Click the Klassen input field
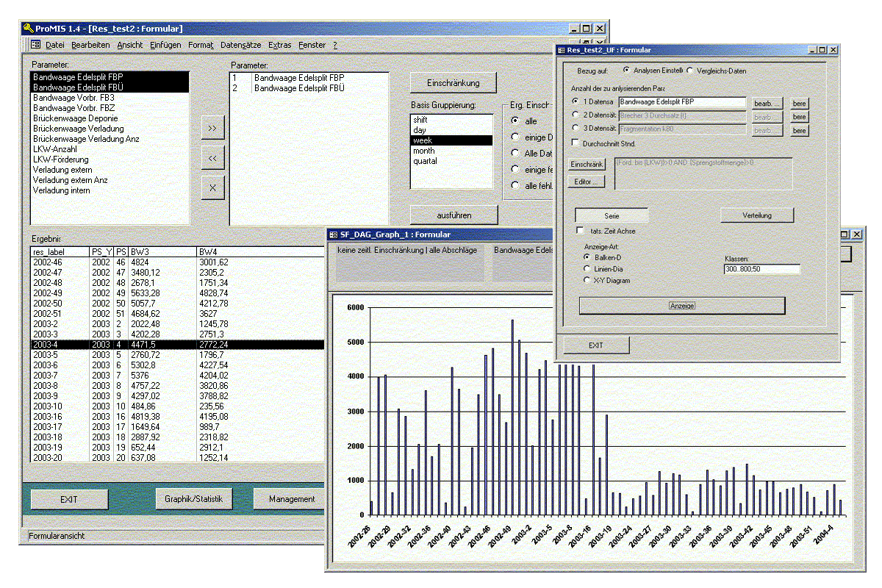 click(761, 270)
